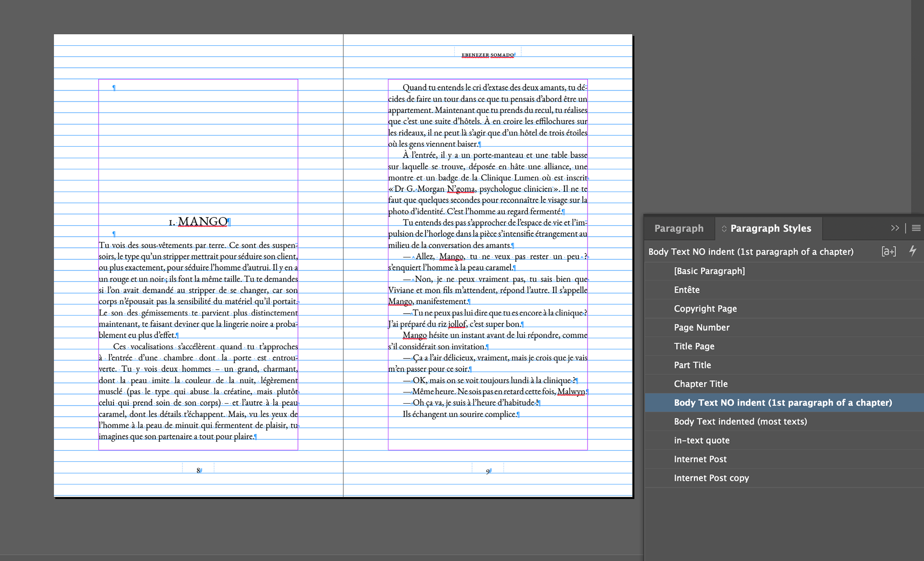
Task: Click the Quick Apply lightning bolt icon
Action: (912, 251)
